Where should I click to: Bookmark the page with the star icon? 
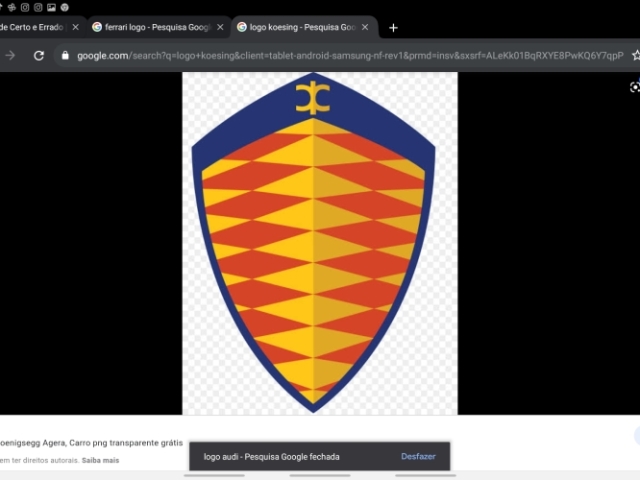[x=636, y=55]
